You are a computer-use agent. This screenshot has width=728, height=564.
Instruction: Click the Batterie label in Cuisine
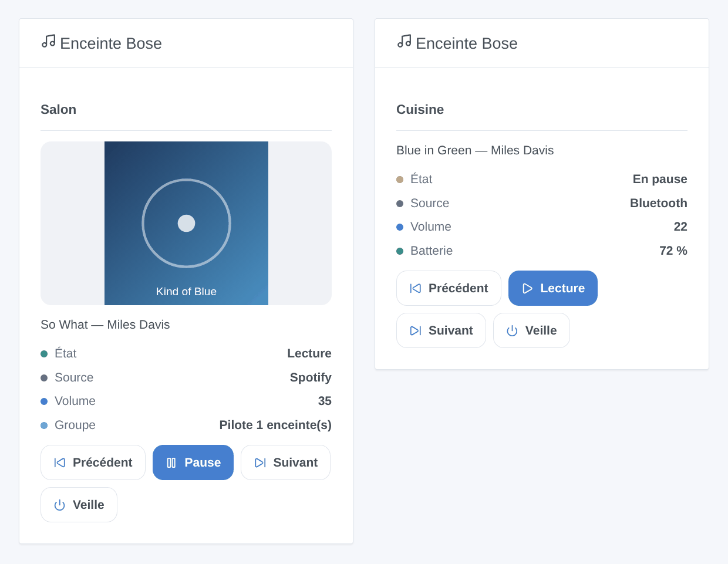click(432, 251)
